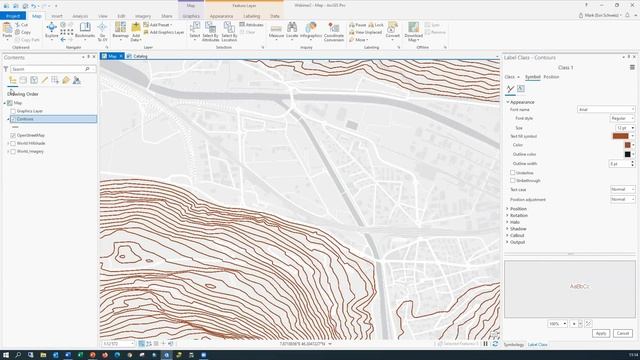The image size is (640, 360).
Task: Open the Text case dropdown
Action: [622, 189]
